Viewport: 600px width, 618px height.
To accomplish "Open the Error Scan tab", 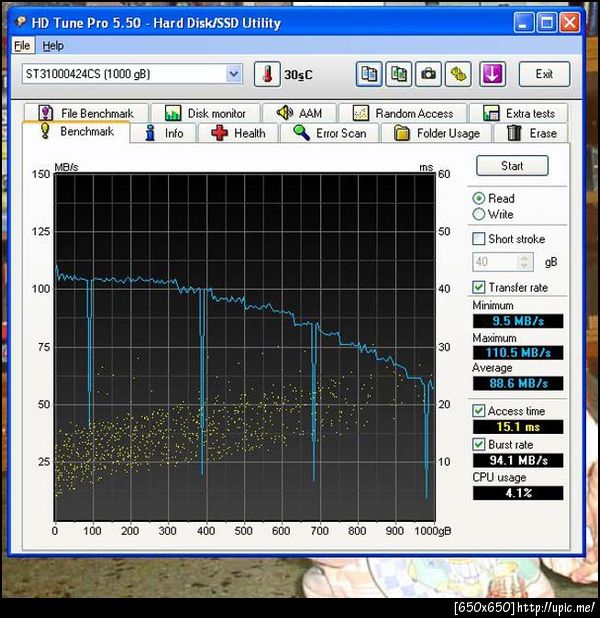I will (330, 133).
